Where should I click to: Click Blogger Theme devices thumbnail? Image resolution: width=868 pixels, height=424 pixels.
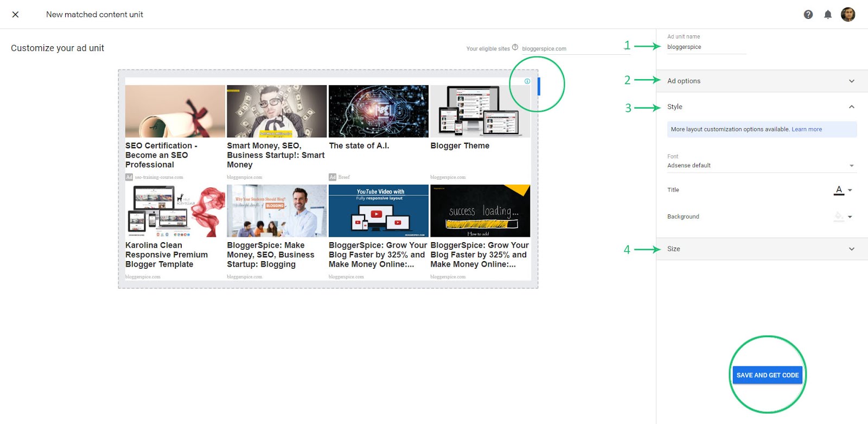click(x=480, y=111)
